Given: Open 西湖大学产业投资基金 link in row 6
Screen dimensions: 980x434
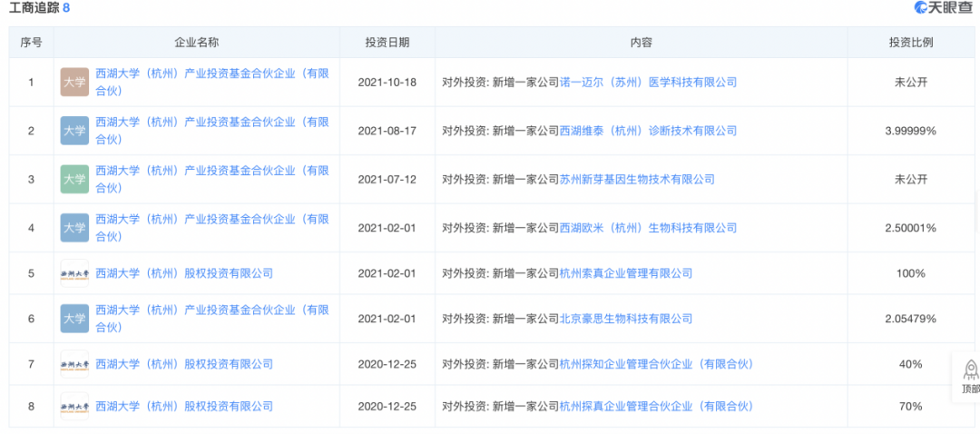Looking at the screenshot, I should (x=211, y=319).
